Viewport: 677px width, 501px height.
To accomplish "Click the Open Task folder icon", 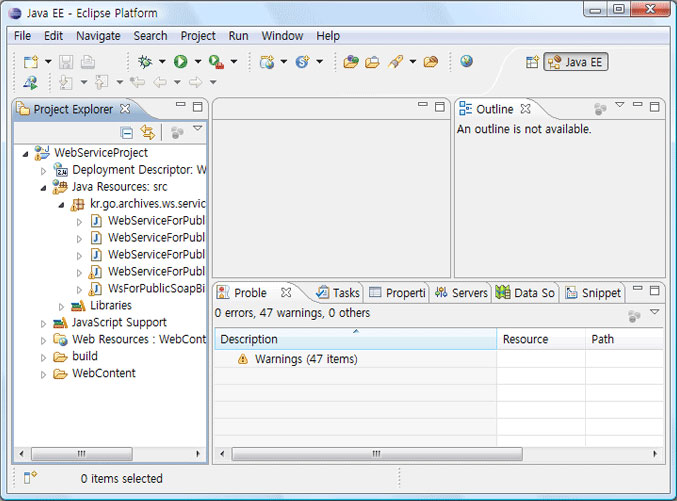I will pyautogui.click(x=372, y=62).
